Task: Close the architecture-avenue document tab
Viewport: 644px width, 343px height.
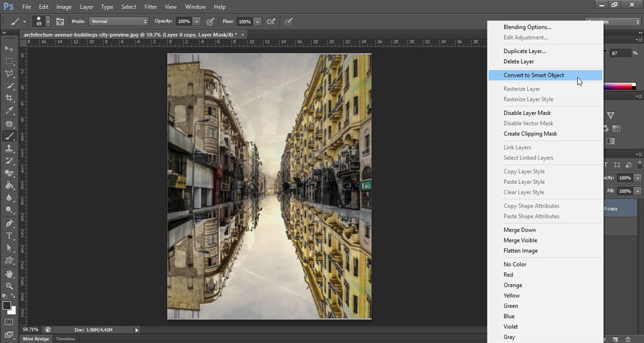Action: click(x=242, y=35)
